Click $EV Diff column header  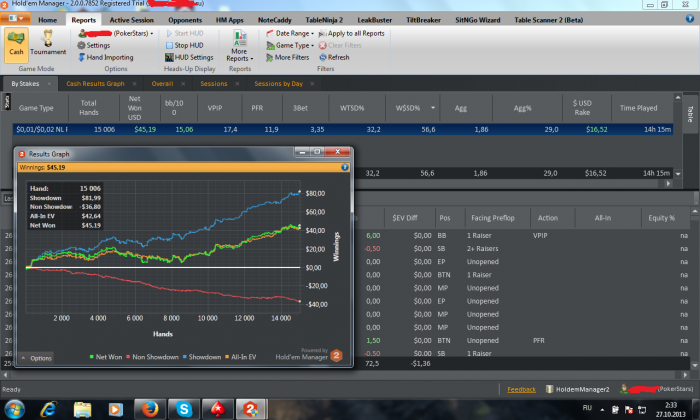[x=405, y=218]
